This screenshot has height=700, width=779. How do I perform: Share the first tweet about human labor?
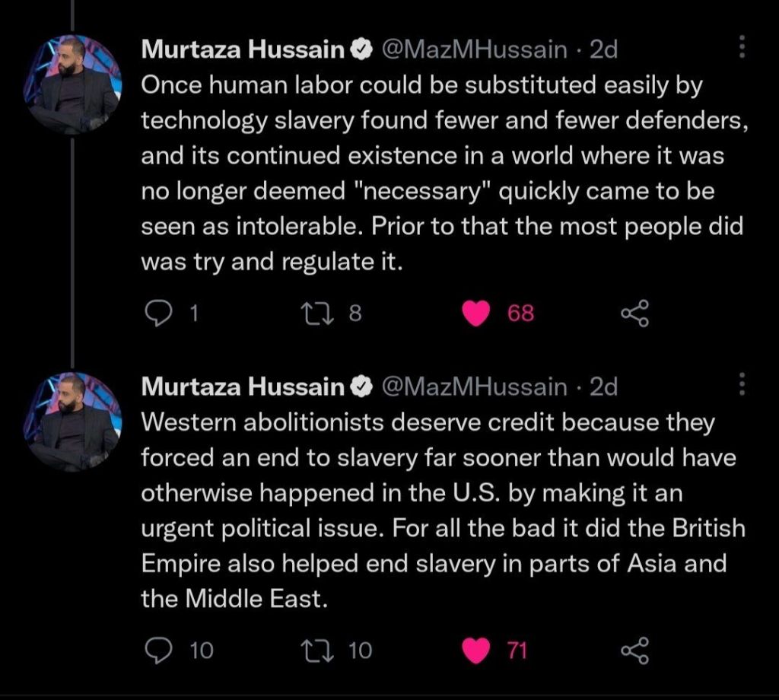pyautogui.click(x=634, y=313)
